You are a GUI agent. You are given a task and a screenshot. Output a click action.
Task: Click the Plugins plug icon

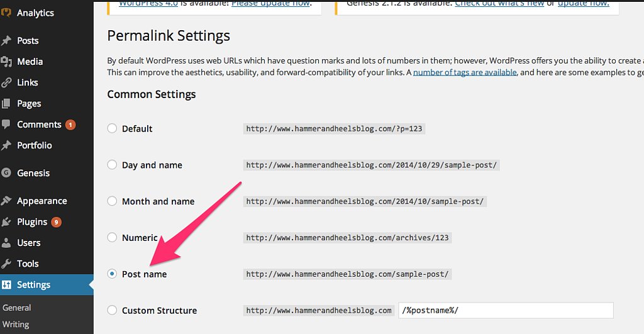tap(6, 222)
